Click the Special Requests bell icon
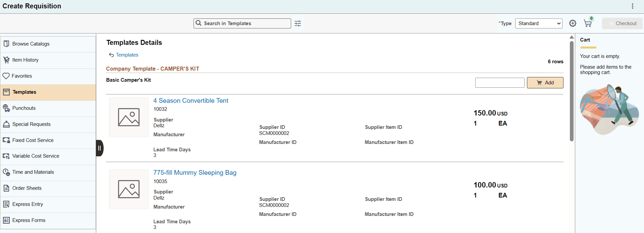This screenshot has width=644, height=233. click(x=6, y=124)
